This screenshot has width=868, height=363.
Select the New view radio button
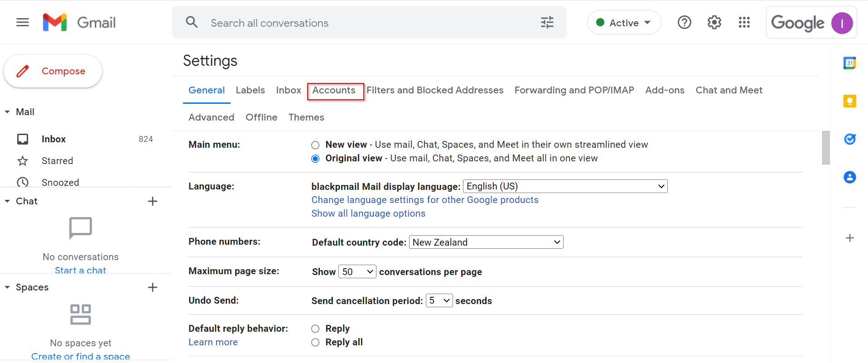[x=315, y=145]
